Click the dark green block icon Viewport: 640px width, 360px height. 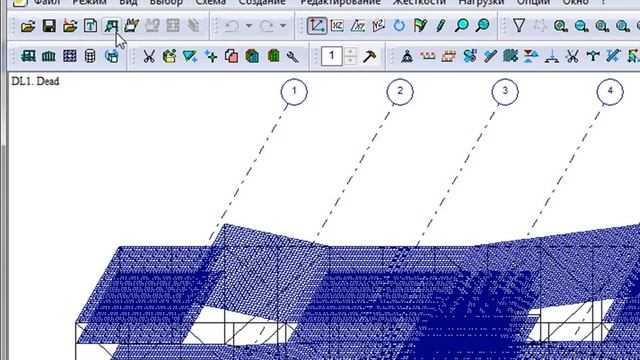[273, 56]
